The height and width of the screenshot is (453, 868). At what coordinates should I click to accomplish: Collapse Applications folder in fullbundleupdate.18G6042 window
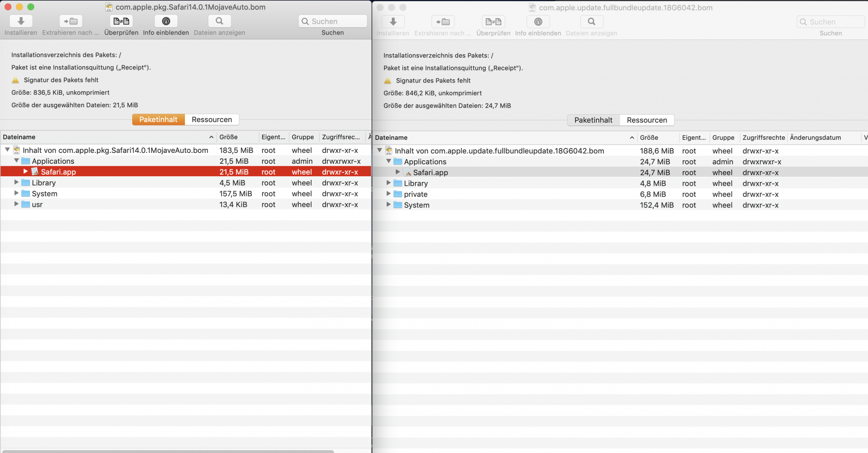coord(389,161)
